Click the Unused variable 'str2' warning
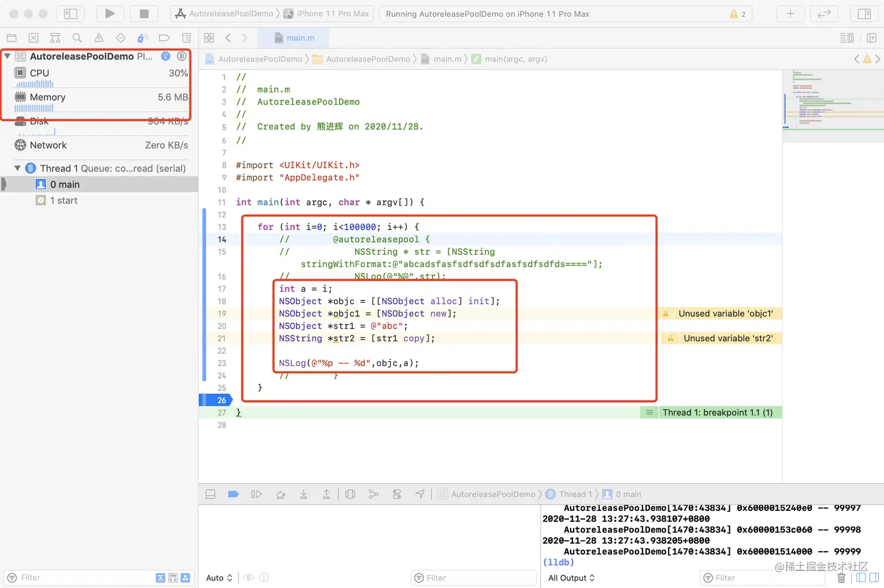 pos(723,338)
